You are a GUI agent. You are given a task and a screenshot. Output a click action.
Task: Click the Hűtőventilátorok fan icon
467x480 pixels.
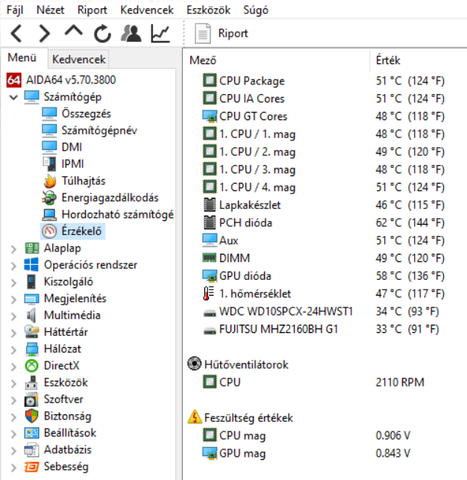tap(194, 363)
